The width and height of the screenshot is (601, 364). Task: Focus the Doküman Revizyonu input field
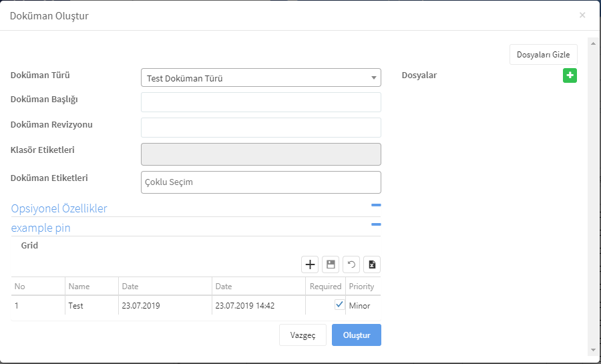click(261, 128)
